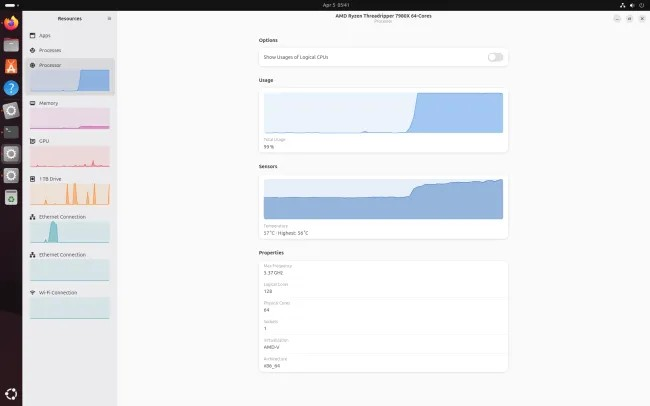Click the first Ethernet Connection network icon
The image size is (650, 406).
pos(33,216)
